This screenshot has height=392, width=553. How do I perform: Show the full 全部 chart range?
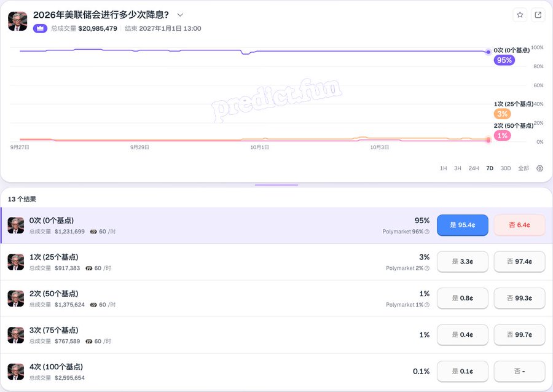pos(524,168)
